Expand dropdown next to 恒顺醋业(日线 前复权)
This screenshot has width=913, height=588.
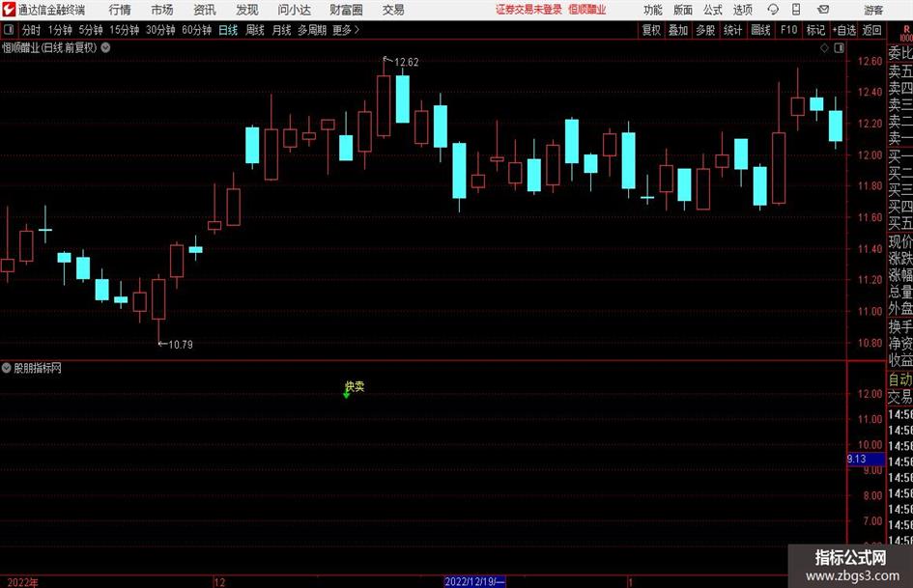point(106,47)
